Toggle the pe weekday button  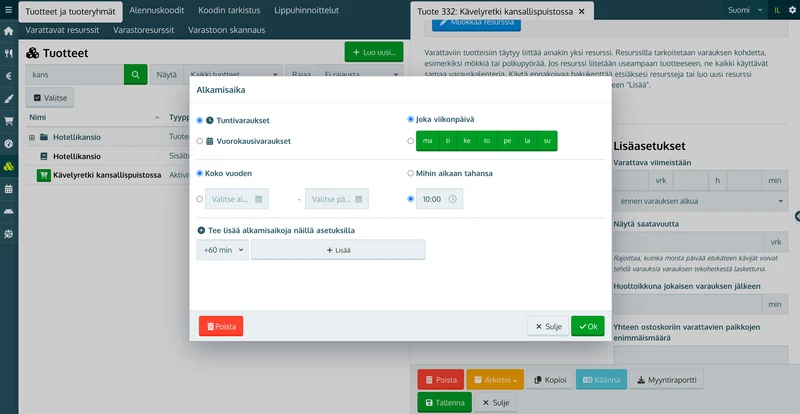point(507,141)
